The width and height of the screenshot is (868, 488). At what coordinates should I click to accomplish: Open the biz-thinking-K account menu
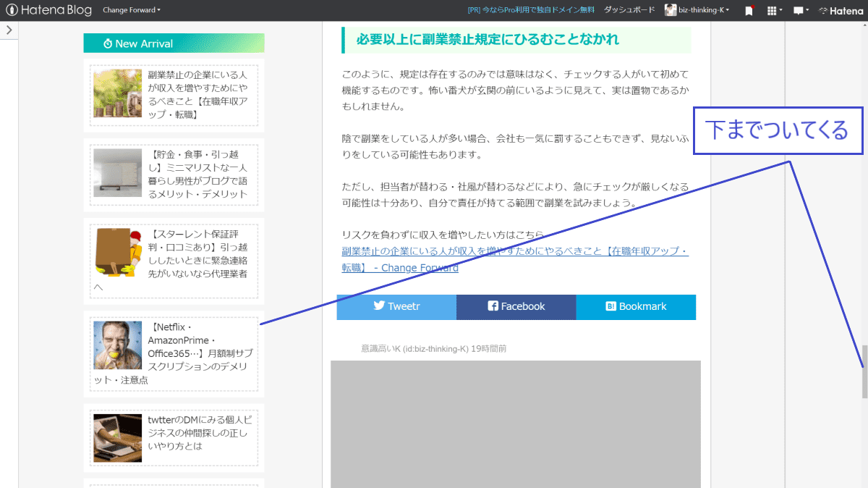tap(697, 10)
